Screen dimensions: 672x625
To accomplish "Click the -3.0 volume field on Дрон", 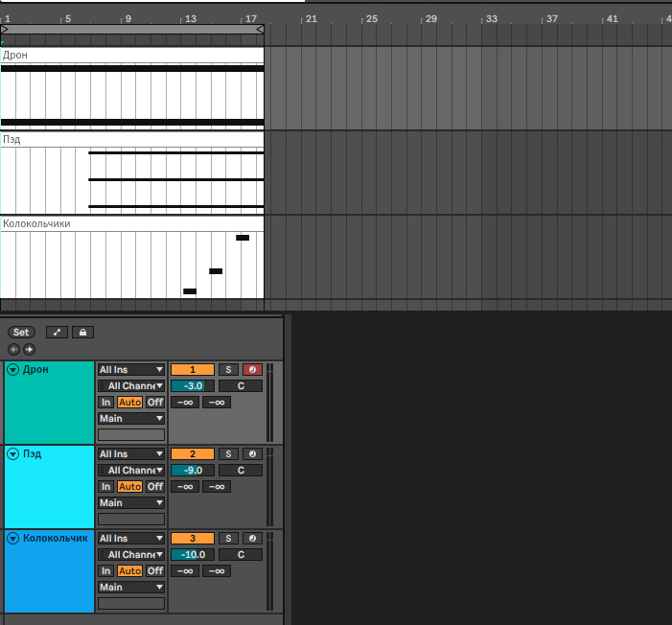I will tap(193, 385).
